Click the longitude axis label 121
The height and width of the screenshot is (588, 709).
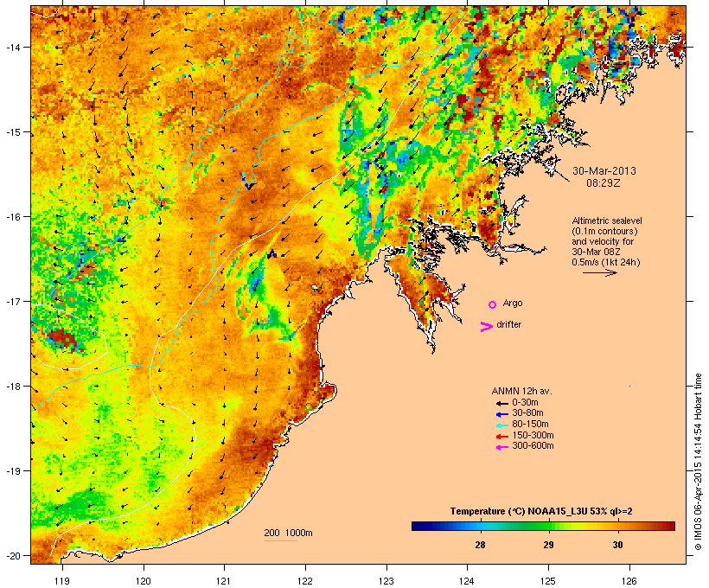click(224, 581)
